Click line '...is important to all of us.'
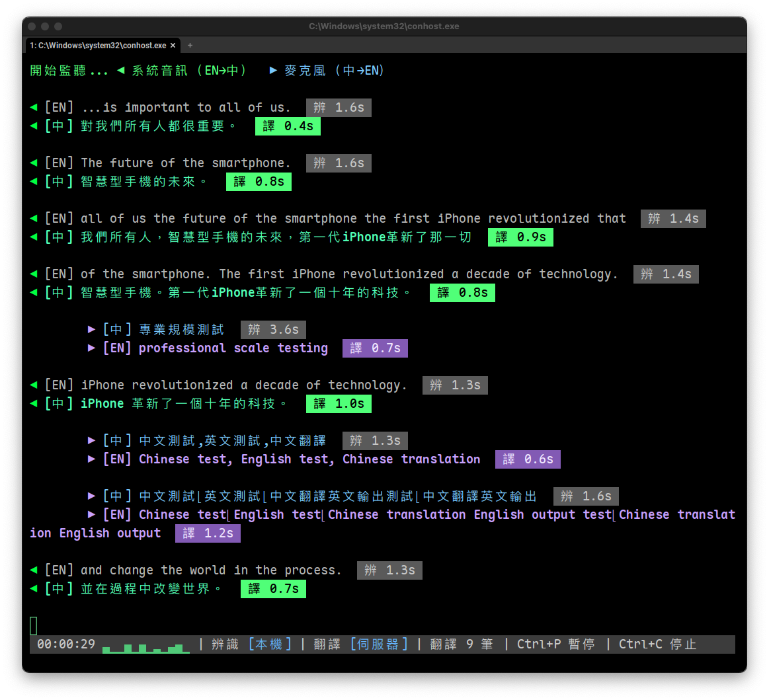This screenshot has width=769, height=700. 186,107
